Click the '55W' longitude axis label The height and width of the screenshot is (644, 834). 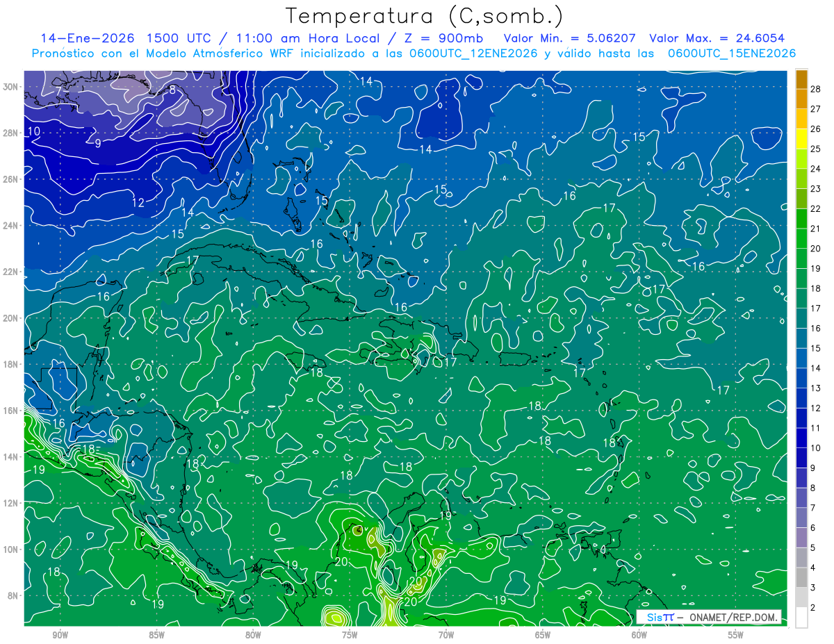[736, 635]
